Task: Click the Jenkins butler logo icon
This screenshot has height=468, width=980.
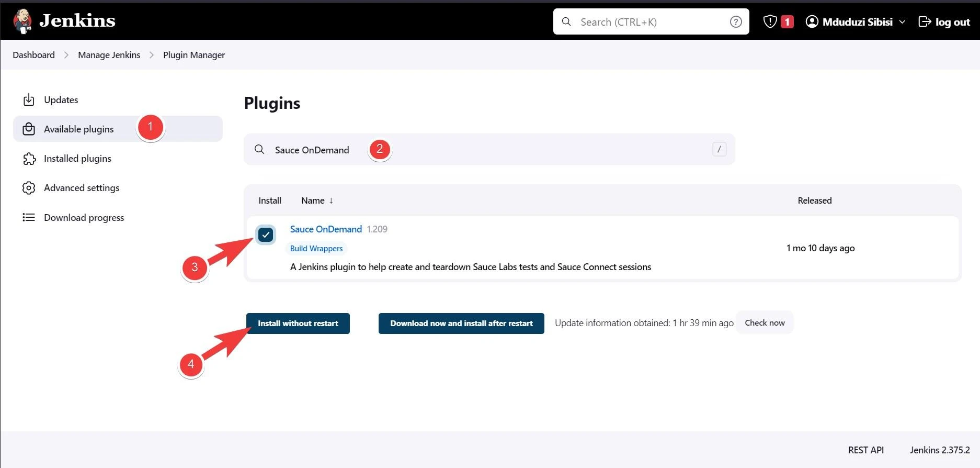Action: tap(22, 21)
